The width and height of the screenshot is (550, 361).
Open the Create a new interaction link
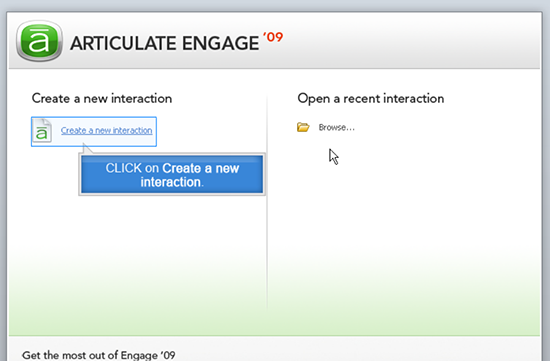click(107, 131)
